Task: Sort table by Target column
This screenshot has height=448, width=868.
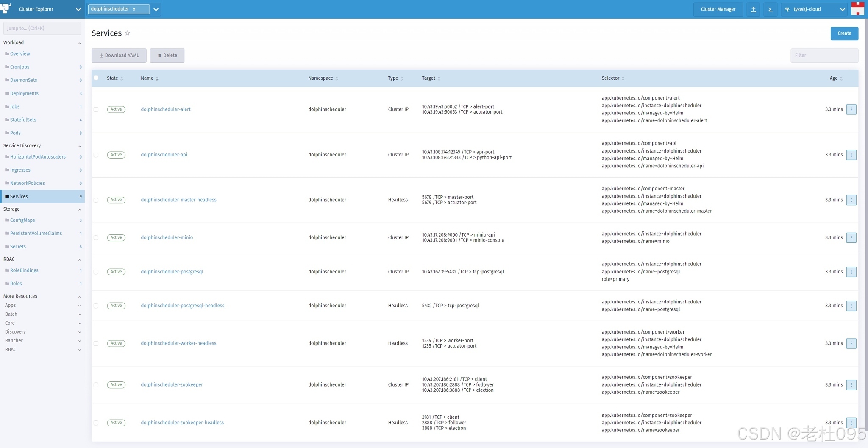Action: (431, 78)
